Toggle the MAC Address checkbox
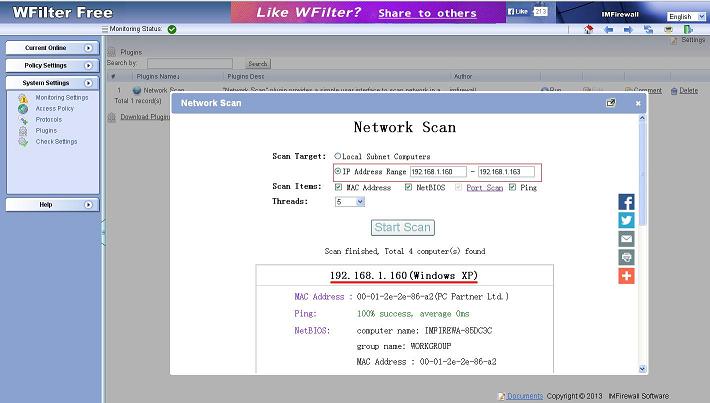Screen dimensions: 710x403 [x=338, y=187]
